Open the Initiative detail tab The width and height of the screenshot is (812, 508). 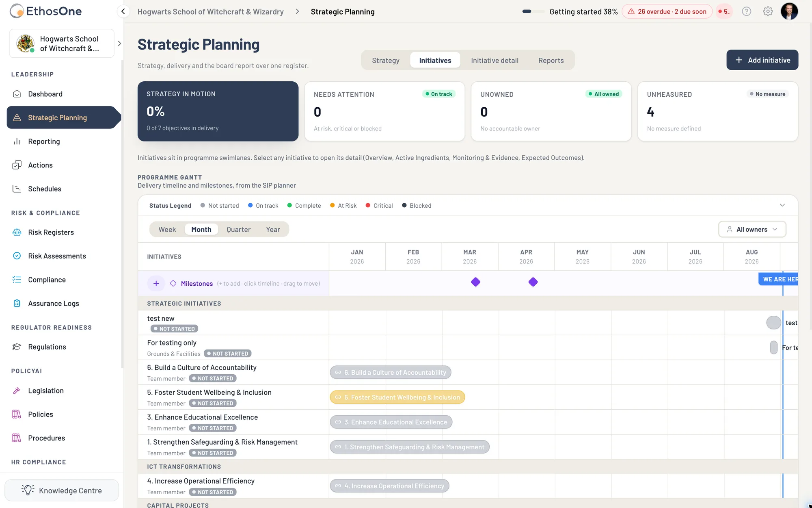click(495, 60)
